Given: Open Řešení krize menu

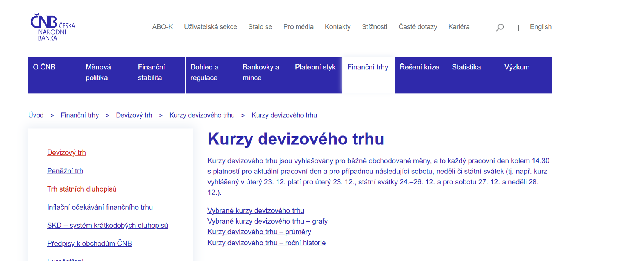Looking at the screenshot, I should point(421,75).
